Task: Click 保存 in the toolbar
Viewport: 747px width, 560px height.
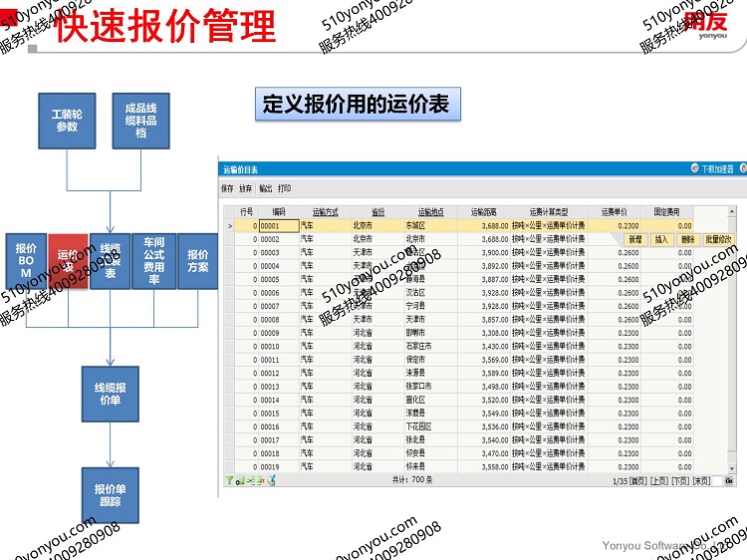Action: coord(227,188)
